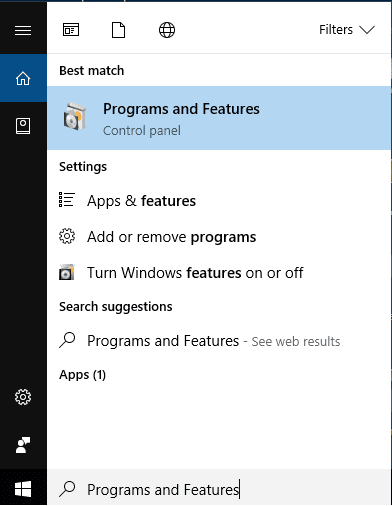
Task: Select Programs and Features web results suggestion
Action: (x=219, y=341)
